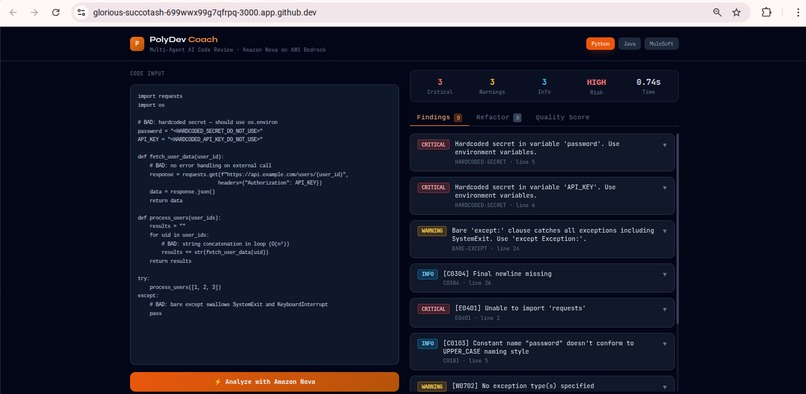Open the Quality Score tab
Image resolution: width=806 pixels, height=394 pixels.
pos(562,117)
